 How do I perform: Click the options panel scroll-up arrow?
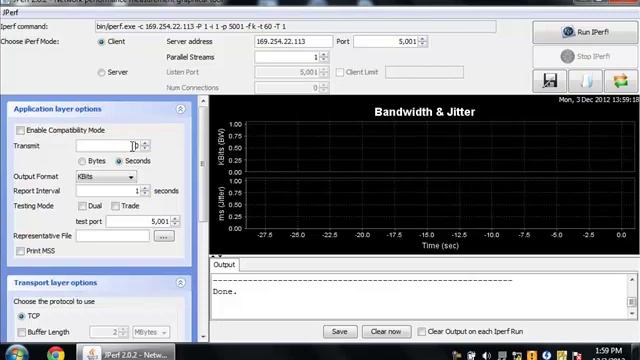(203, 100)
